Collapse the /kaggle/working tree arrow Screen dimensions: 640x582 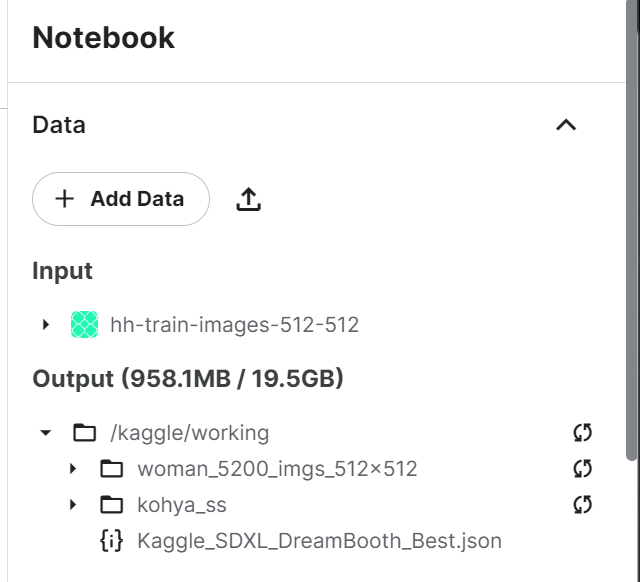(45, 433)
